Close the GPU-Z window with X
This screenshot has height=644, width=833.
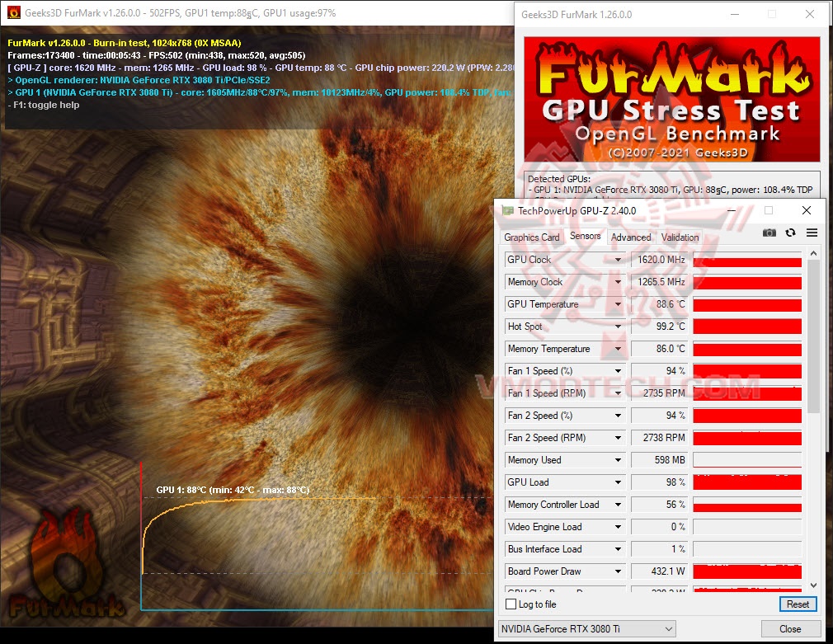pyautogui.click(x=807, y=210)
